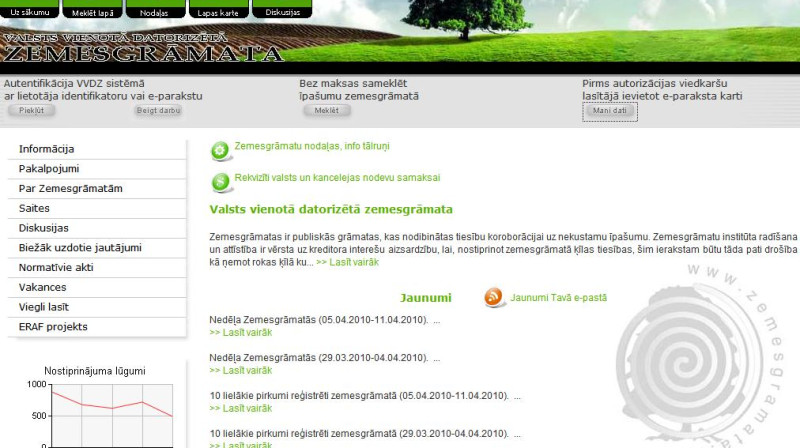The width and height of the screenshot is (800, 448).
Task: Open the Meklēt lapā top tab
Action: click(x=92, y=10)
